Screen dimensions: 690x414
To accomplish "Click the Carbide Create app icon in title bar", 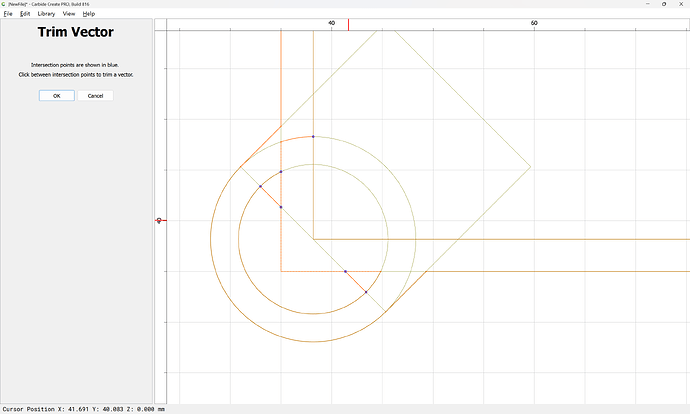I will (4, 4).
